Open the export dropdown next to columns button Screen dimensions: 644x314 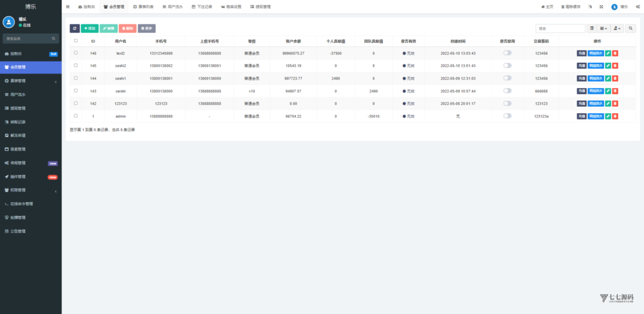click(x=618, y=28)
